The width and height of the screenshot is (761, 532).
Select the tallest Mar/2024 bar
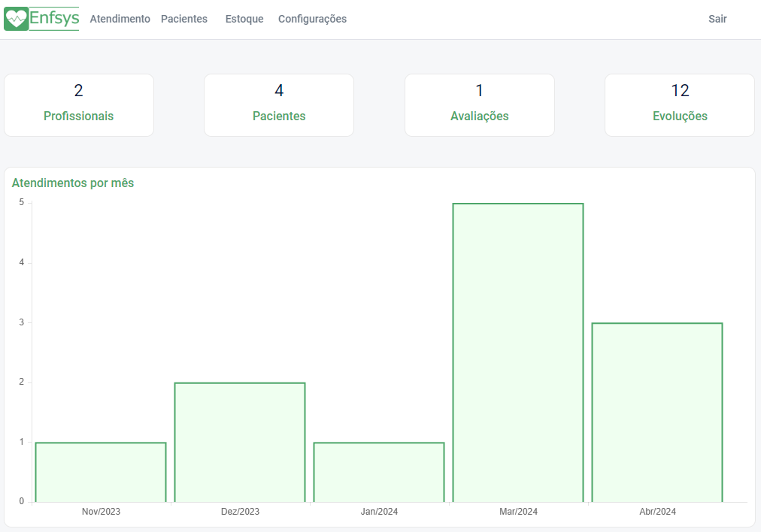[x=518, y=352]
